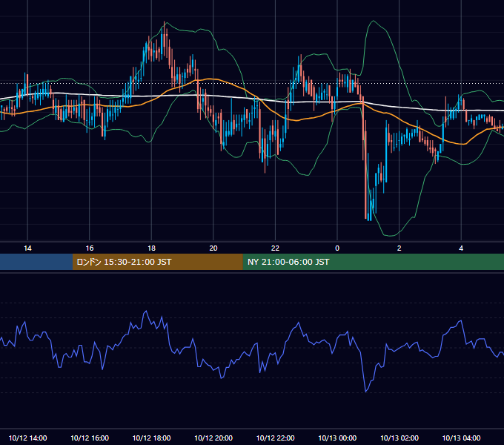Click the blue session bar before London
The width and height of the screenshot is (504, 445).
tap(36, 262)
